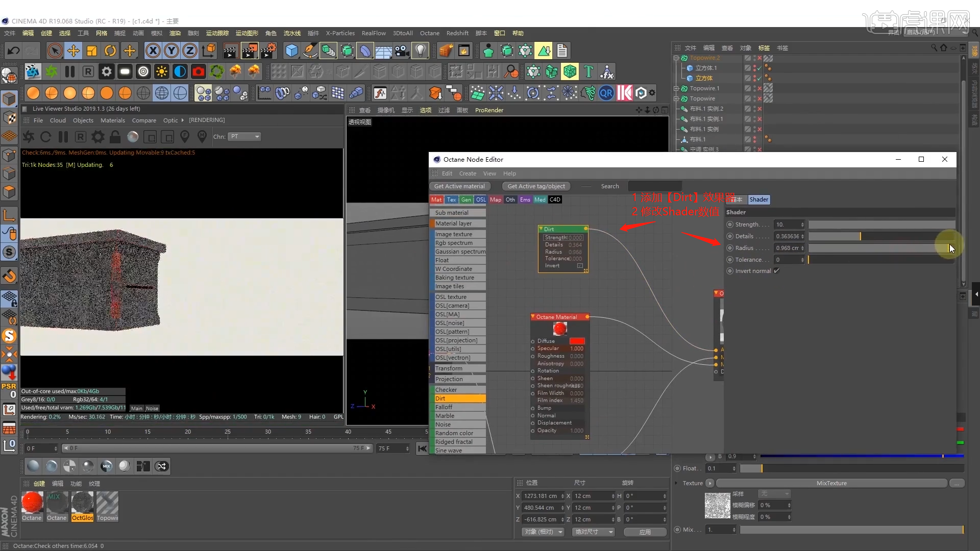Click the 应用 apply button
Image resolution: width=980 pixels, height=551 pixels.
pyautogui.click(x=645, y=532)
